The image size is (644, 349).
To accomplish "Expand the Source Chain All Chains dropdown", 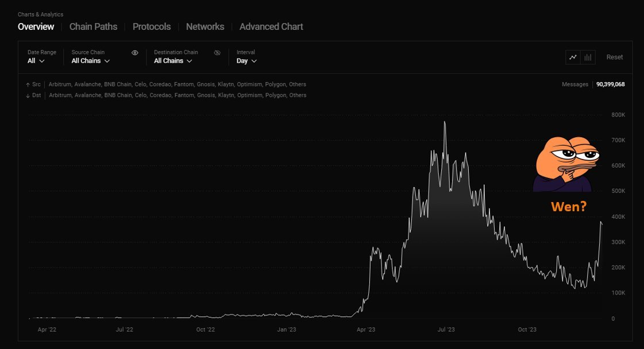I will point(90,61).
